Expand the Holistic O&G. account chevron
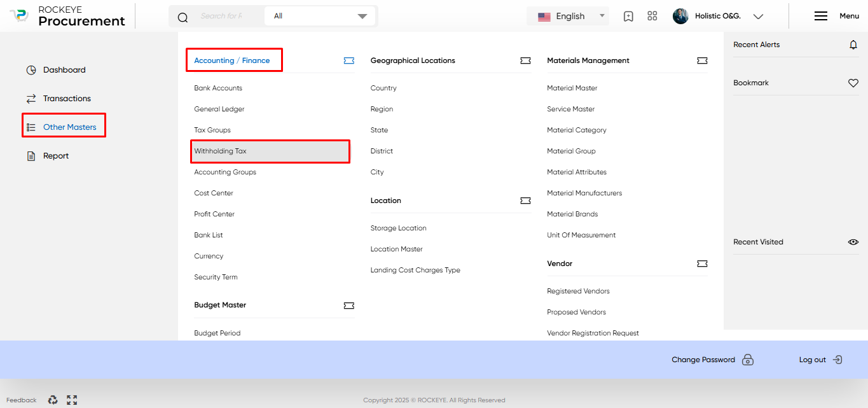The width and height of the screenshot is (868, 408). point(758,17)
